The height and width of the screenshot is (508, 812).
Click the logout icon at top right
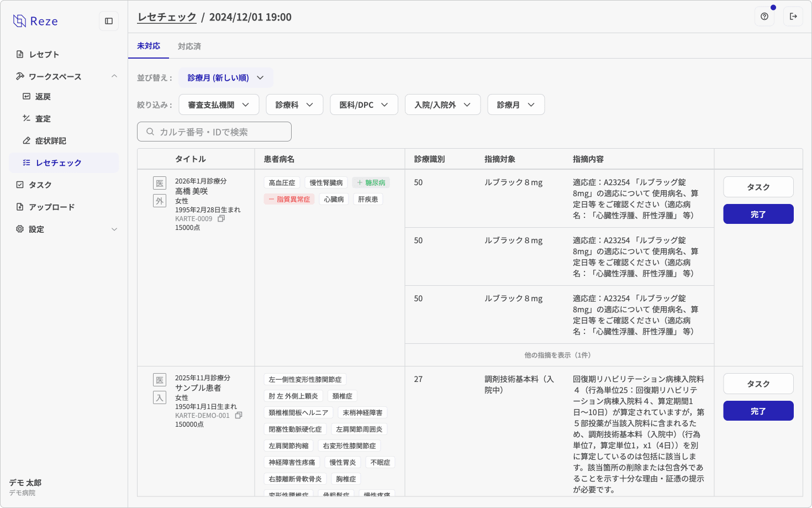794,16
